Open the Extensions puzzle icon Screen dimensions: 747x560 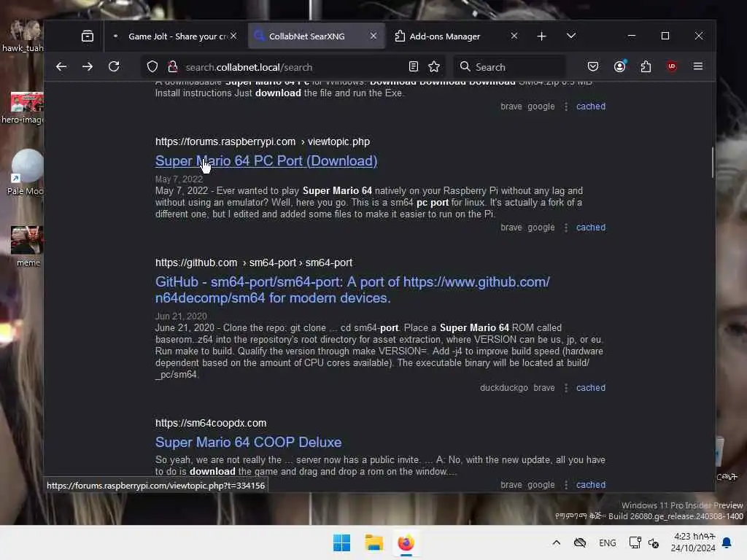[646, 66]
